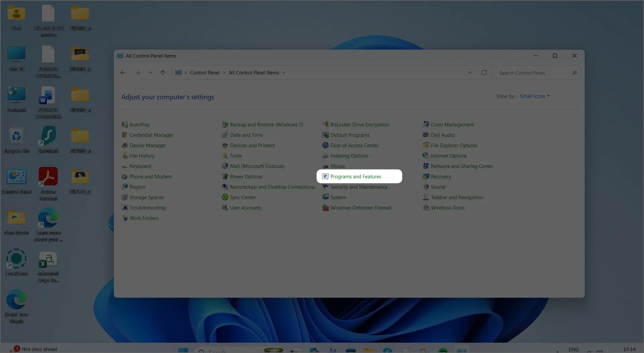Click the Network and Sharing Center icon
The height and width of the screenshot is (353, 644).
click(x=426, y=166)
